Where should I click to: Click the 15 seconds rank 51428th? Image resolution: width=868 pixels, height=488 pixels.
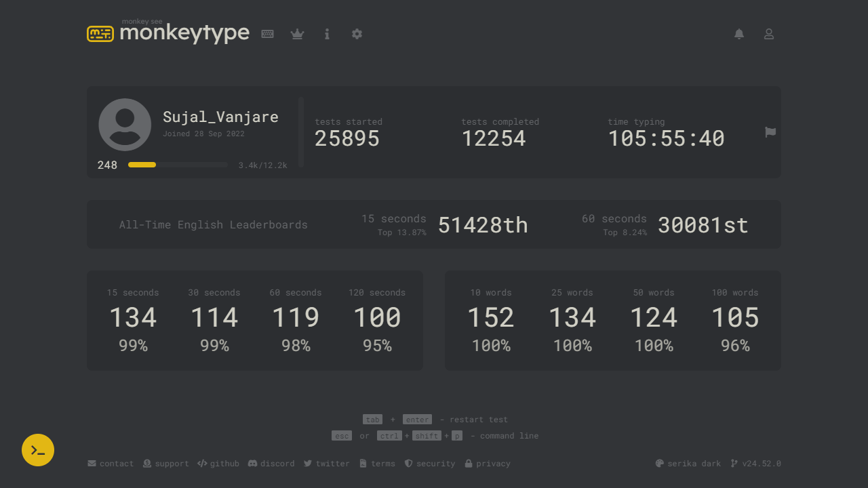(483, 225)
